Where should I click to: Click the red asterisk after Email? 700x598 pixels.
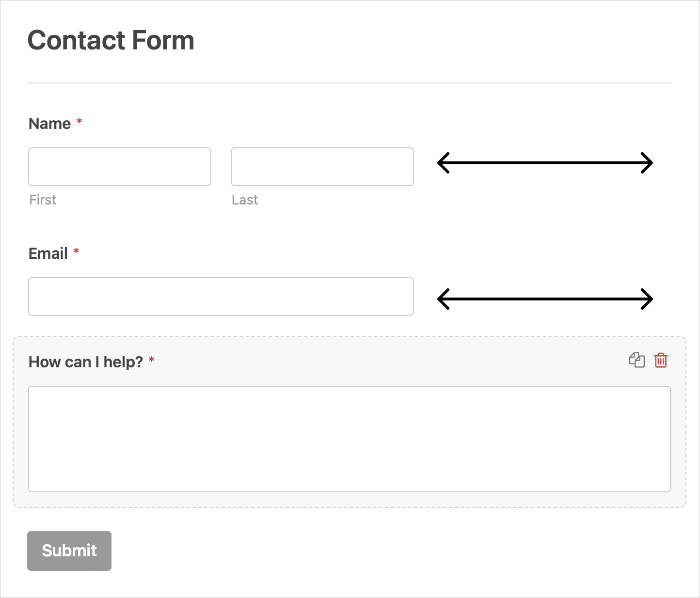(x=76, y=251)
